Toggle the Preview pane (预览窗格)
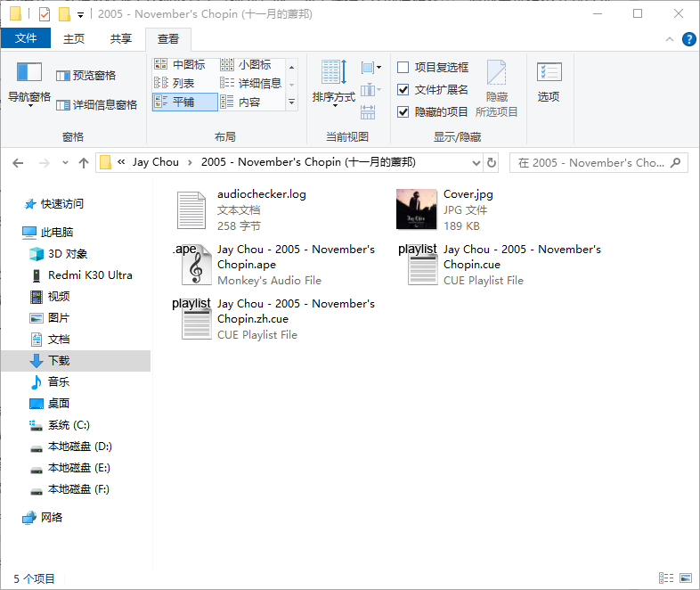This screenshot has width=700, height=590. click(x=85, y=76)
